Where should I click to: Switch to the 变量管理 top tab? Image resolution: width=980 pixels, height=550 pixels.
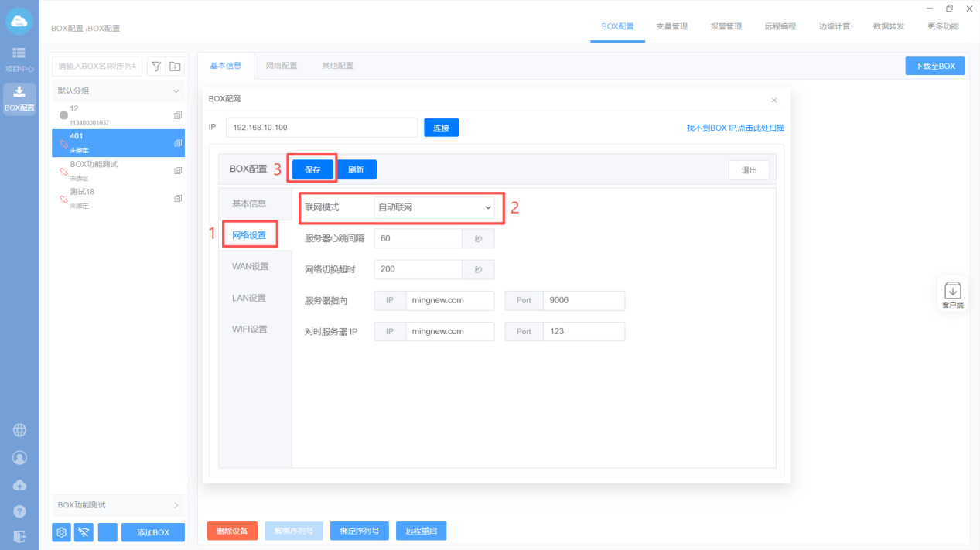click(x=671, y=26)
